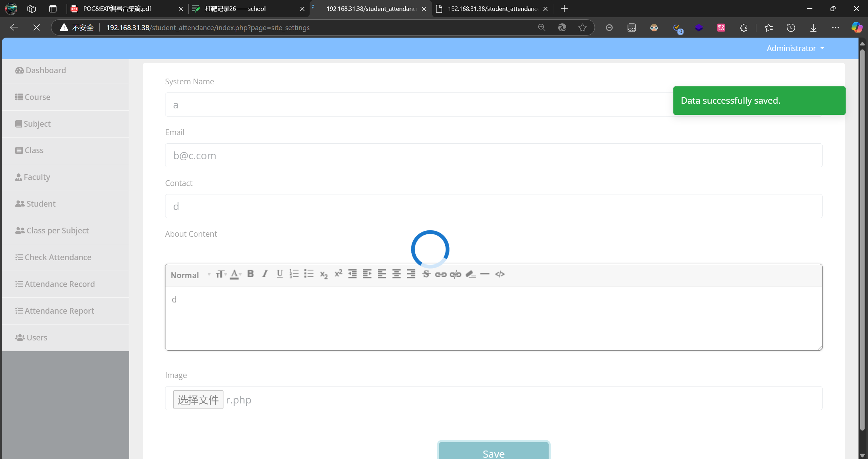868x459 pixels.
Task: Expand the Administrator account menu
Action: pos(795,48)
